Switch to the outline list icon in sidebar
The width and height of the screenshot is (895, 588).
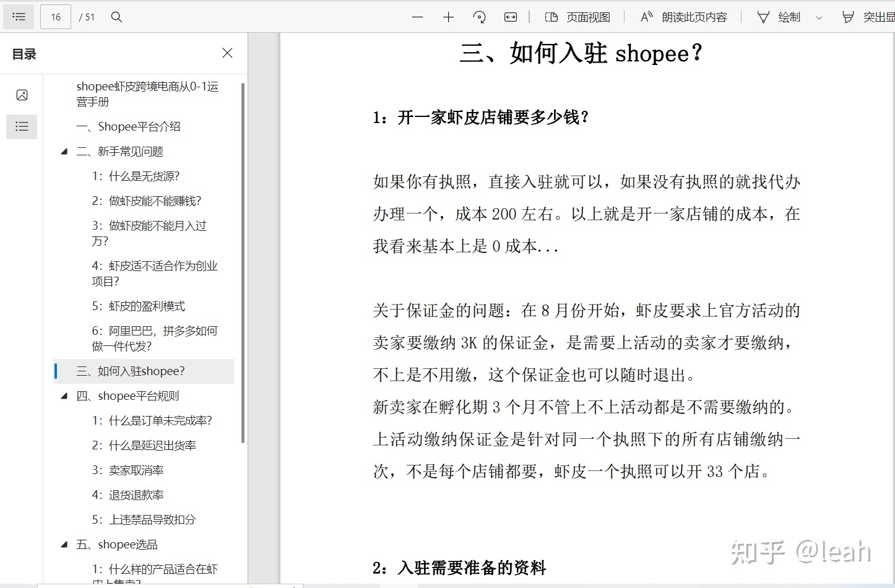(x=22, y=127)
